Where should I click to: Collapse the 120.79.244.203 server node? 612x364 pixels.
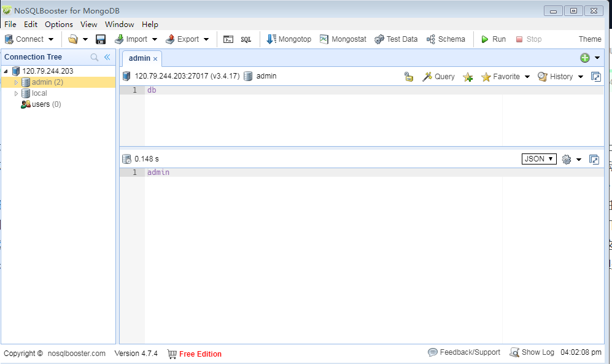(6, 71)
